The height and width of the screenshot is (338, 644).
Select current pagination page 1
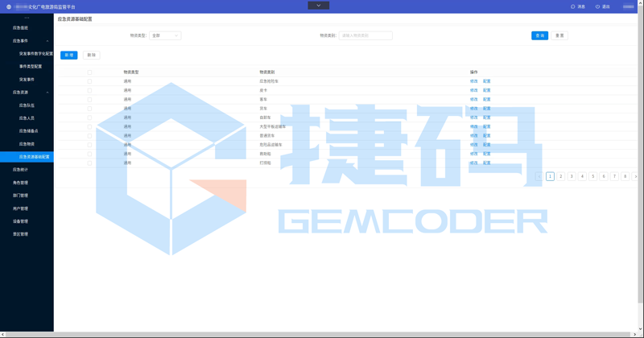click(550, 176)
